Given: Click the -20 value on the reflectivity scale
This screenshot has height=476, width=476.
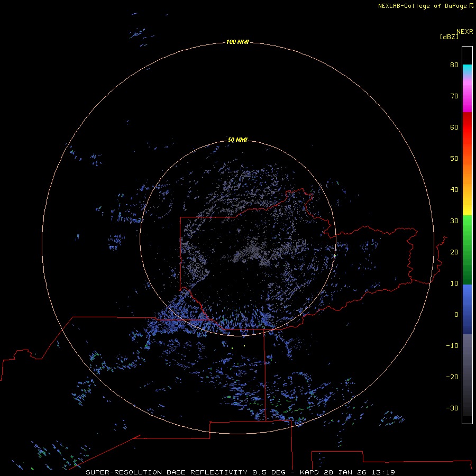Looking at the screenshot, I should click(452, 377).
